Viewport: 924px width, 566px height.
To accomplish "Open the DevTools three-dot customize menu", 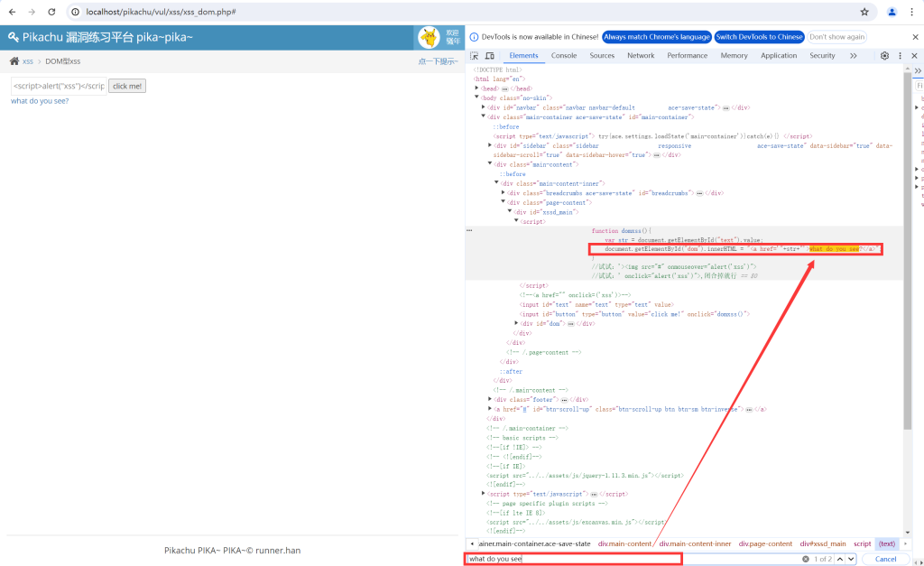I will (900, 55).
